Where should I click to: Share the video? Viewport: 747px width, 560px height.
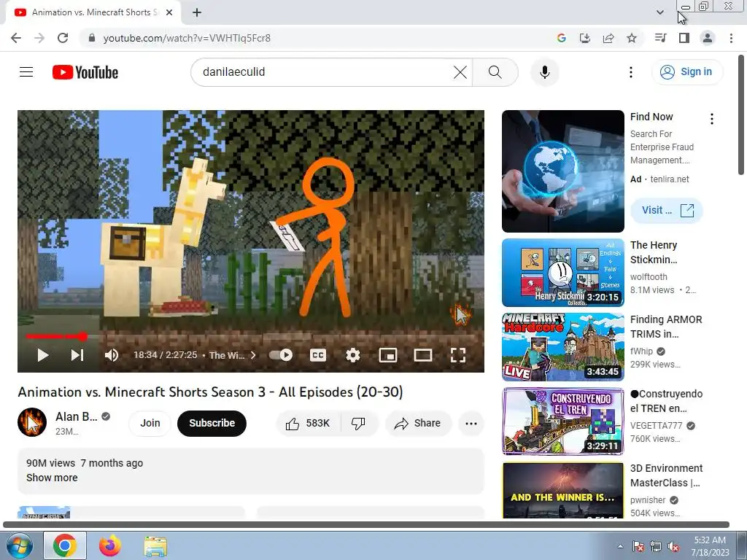pyautogui.click(x=418, y=424)
